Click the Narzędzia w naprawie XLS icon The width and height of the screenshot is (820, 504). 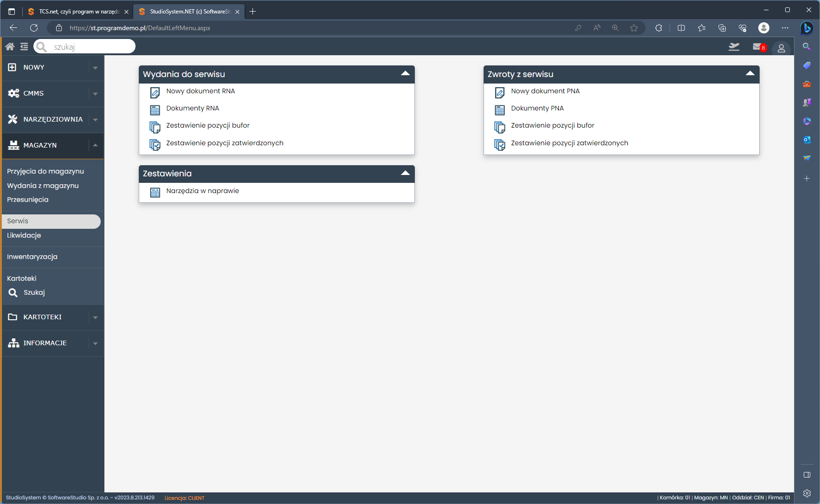point(155,192)
